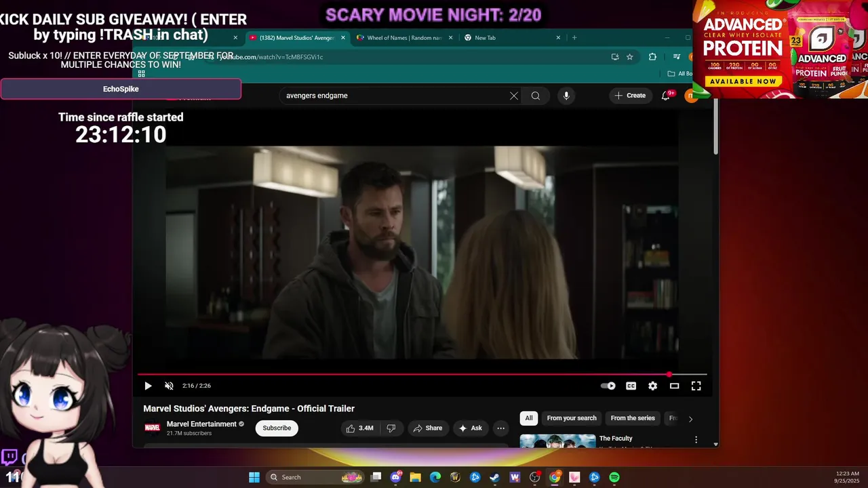Enter fullscreen mode on the video
The image size is (868, 488).
tap(696, 386)
